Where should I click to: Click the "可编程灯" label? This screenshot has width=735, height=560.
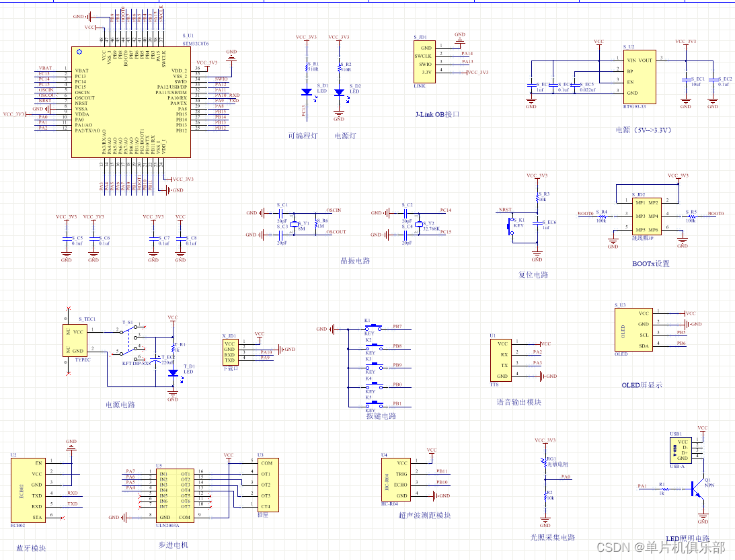[303, 136]
